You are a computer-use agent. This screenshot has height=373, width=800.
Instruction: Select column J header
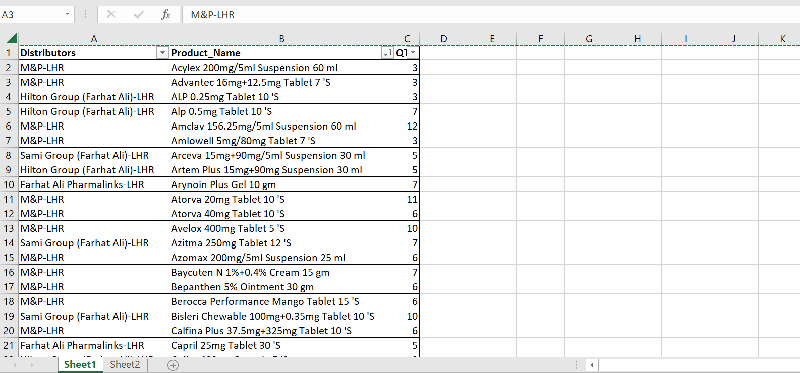pos(734,38)
